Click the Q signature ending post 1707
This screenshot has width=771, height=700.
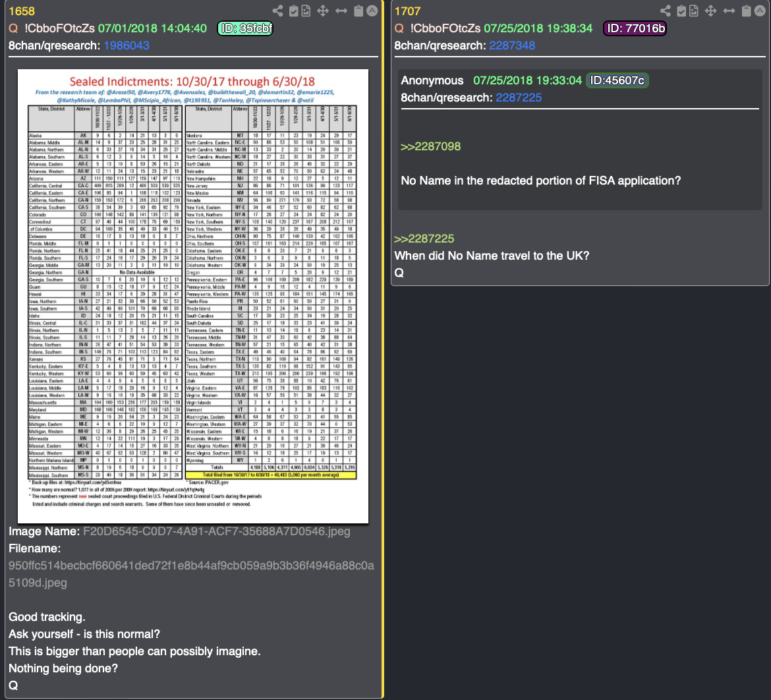point(399,274)
